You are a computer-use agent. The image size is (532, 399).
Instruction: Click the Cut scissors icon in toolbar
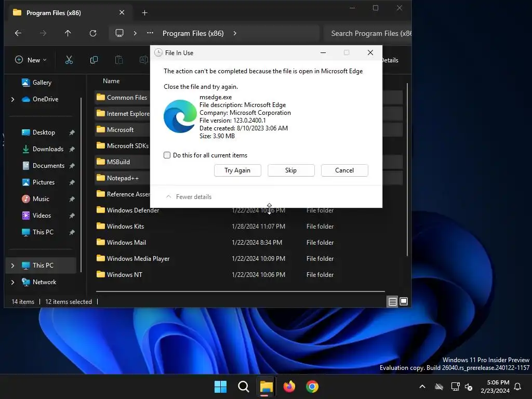pyautogui.click(x=69, y=60)
